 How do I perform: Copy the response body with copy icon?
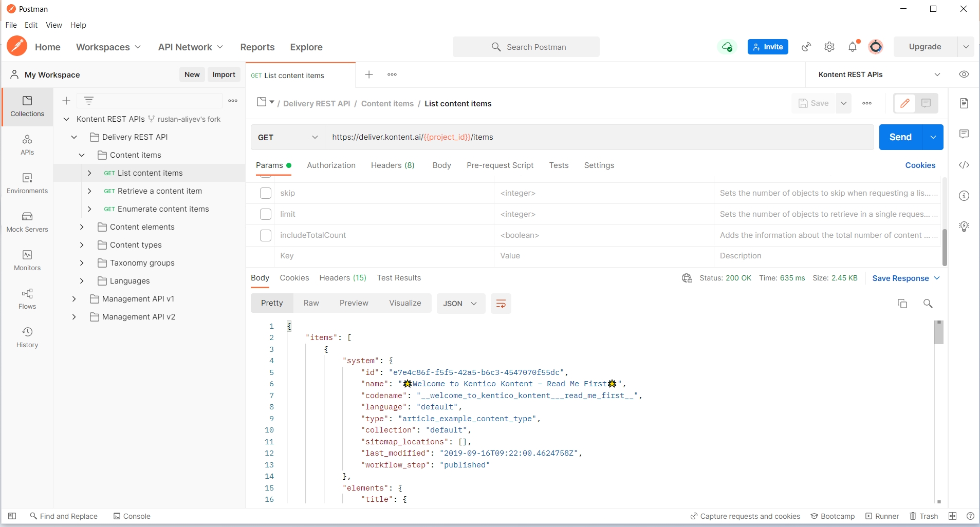click(x=902, y=304)
